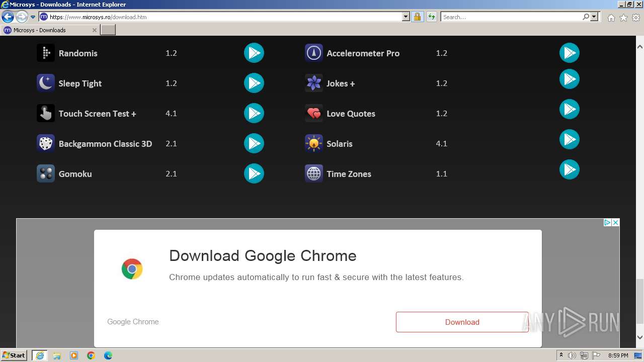Click the browser Search box
Image resolution: width=644 pixels, height=362 pixels.
point(511,17)
